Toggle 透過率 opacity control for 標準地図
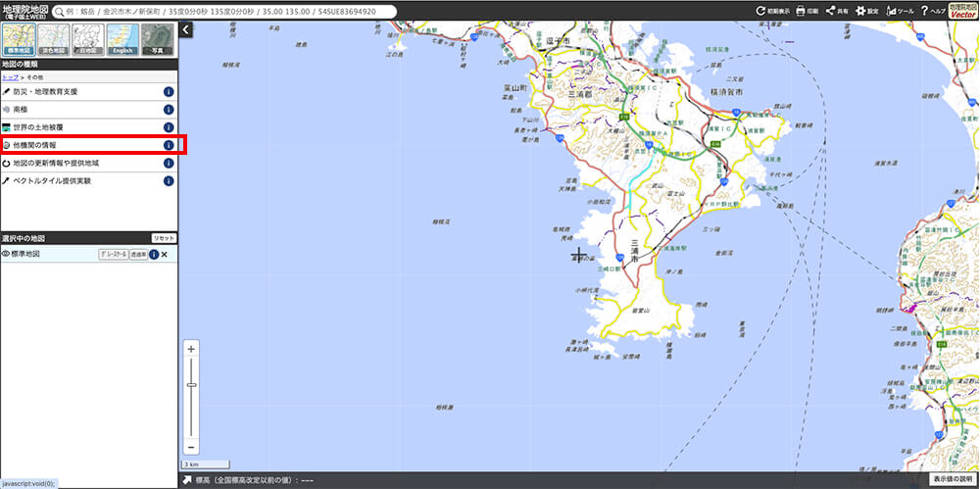The width and height of the screenshot is (980, 489). (138, 255)
